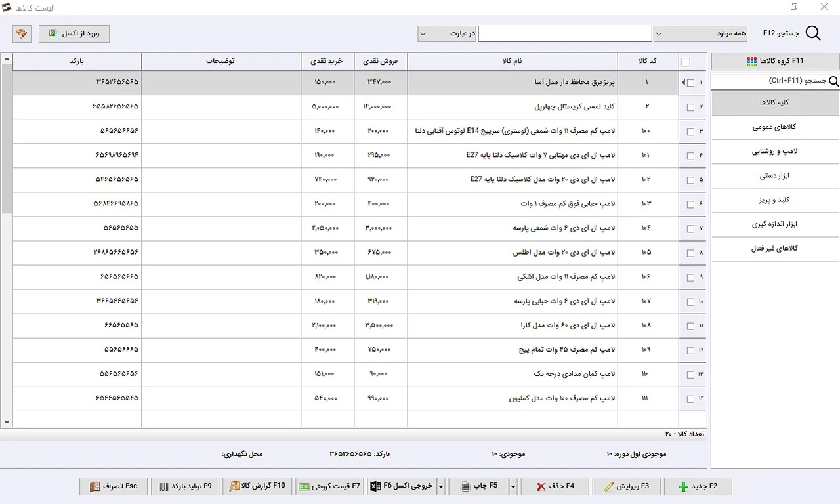
Task: Open the dropdown arrow beside چاپ button
Action: [513, 486]
